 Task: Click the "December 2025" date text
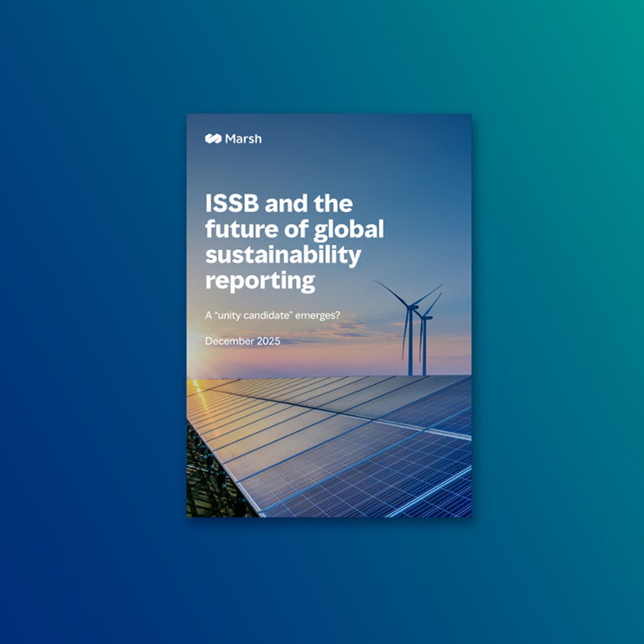coord(242,341)
